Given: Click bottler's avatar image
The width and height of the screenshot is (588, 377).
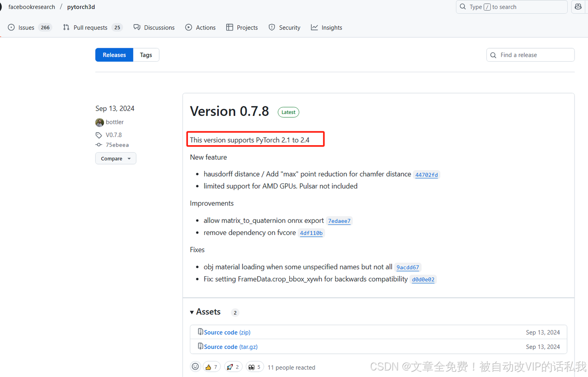Looking at the screenshot, I should point(100,122).
